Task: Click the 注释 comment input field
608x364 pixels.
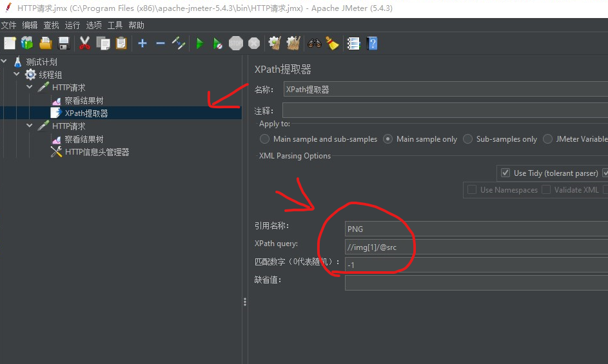Action: click(x=445, y=110)
